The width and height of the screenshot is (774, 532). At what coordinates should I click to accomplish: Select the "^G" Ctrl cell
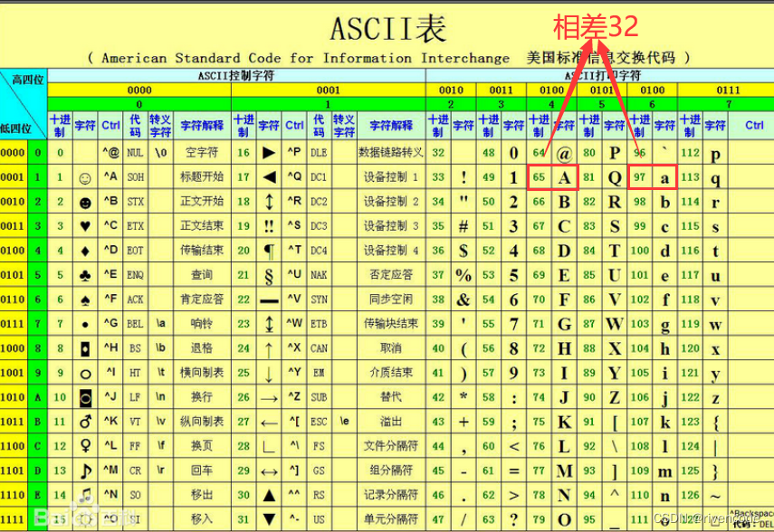110,324
